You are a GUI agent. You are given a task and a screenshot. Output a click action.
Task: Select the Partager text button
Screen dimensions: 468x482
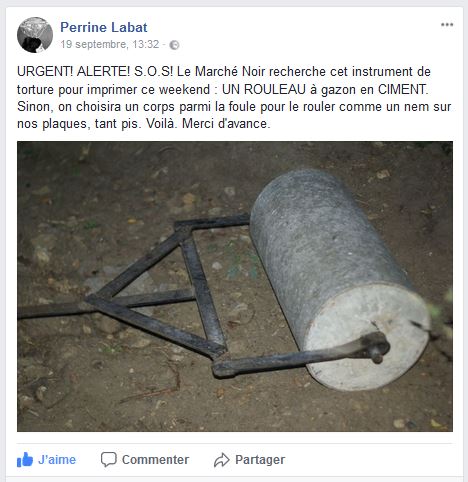coord(260,460)
